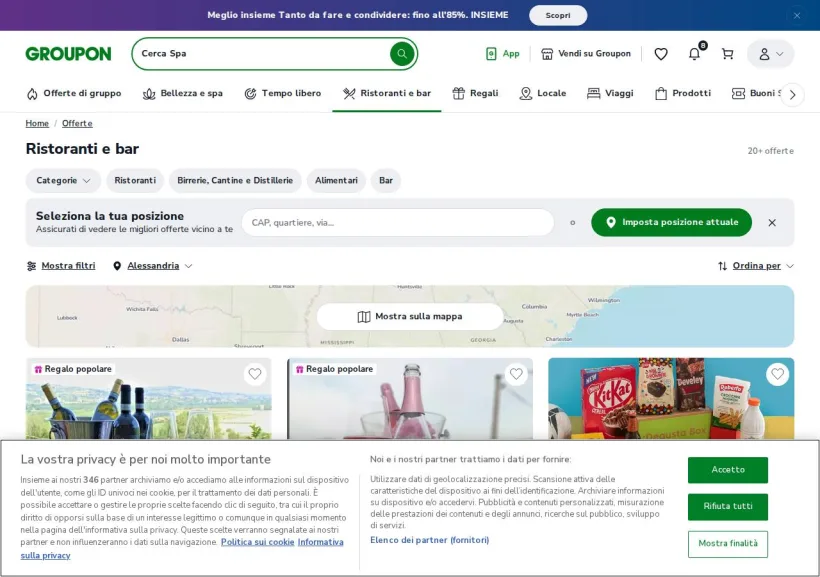The image size is (820, 577).
Task: Select Ristoranti e bar tab
Action: tap(386, 93)
